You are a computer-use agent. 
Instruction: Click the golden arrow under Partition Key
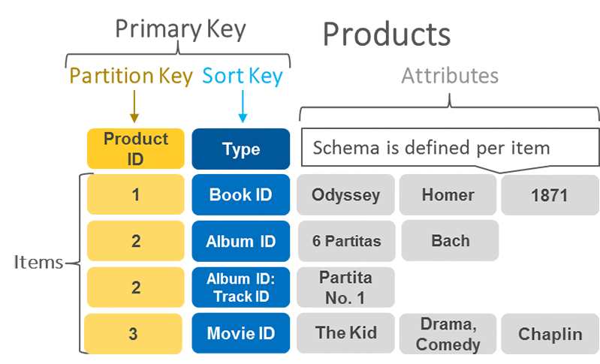[x=134, y=107]
